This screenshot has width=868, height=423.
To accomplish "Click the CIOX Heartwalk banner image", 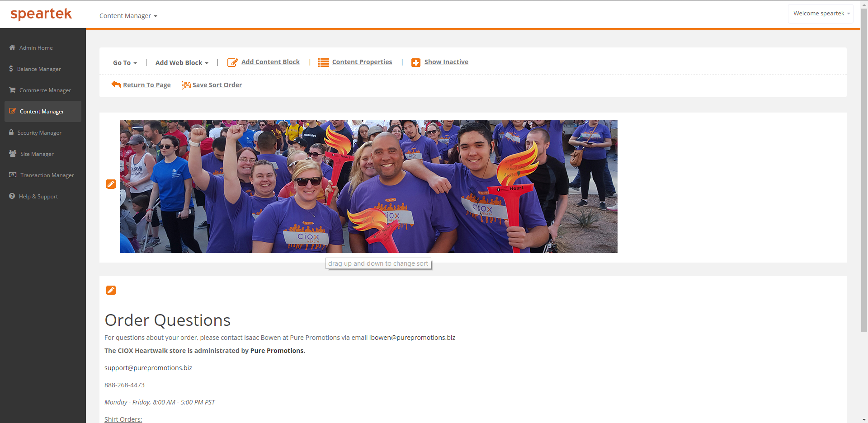I will 368,186.
